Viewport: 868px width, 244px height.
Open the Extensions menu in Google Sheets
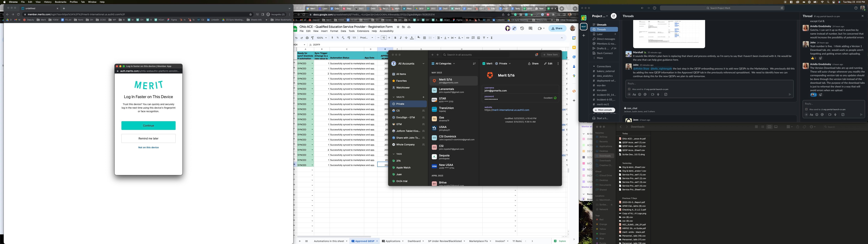click(x=363, y=31)
